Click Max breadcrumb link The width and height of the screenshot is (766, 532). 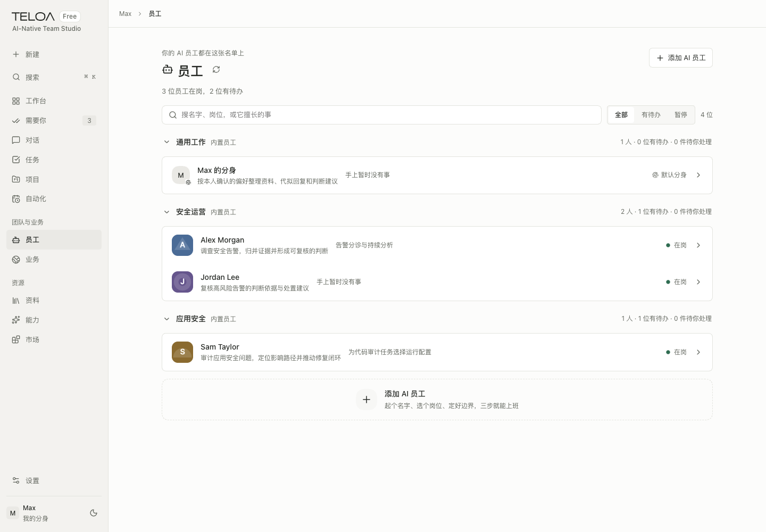click(x=126, y=14)
